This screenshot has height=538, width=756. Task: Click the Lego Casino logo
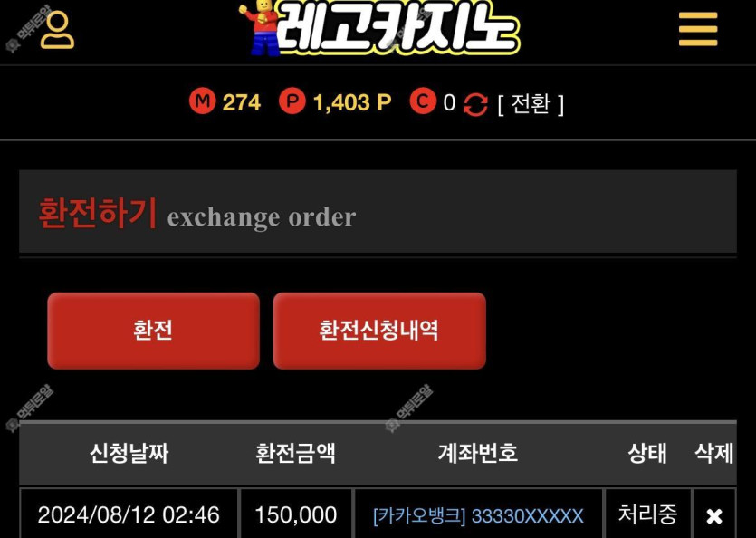point(379,27)
